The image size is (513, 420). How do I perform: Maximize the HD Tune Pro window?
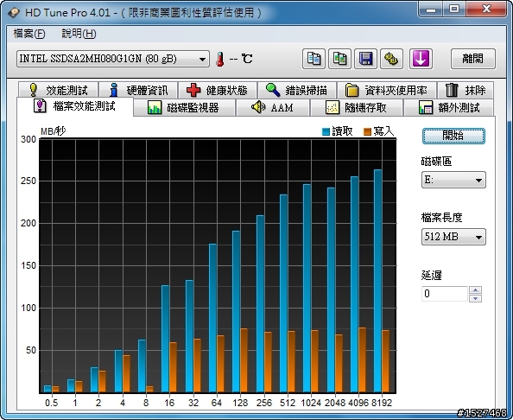pyautogui.click(x=454, y=10)
